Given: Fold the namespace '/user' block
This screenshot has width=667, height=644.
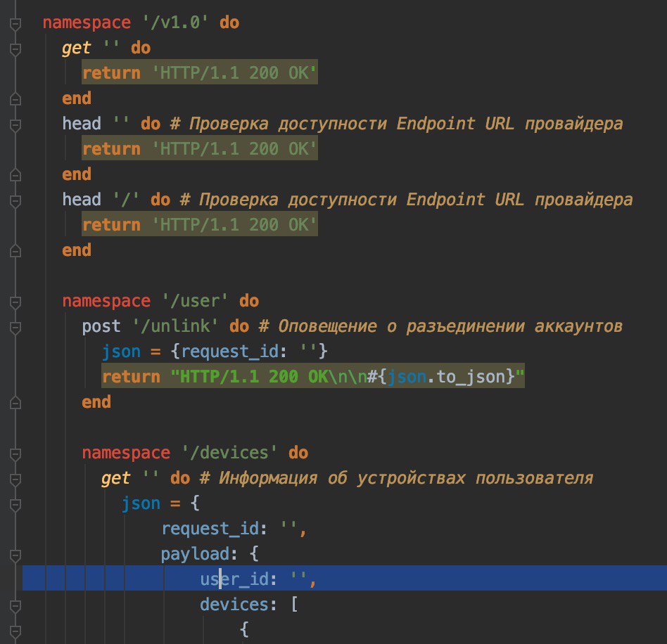Looking at the screenshot, I should [x=15, y=302].
